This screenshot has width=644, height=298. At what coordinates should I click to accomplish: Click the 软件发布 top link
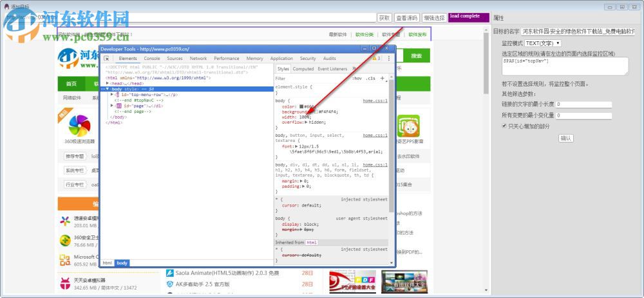(417, 35)
